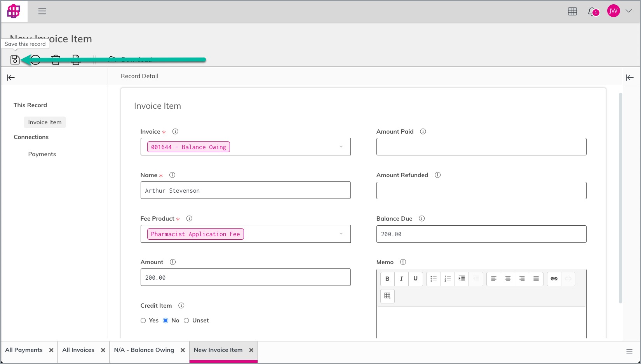Viewport: 641px width, 364px height.
Task: Insert a link in the Memo editor
Action: [554, 279]
